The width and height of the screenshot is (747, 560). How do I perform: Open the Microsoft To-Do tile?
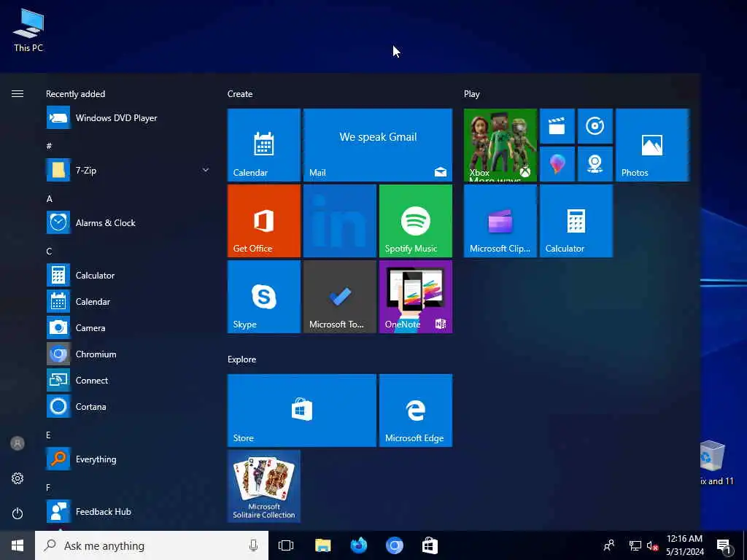[x=340, y=297]
